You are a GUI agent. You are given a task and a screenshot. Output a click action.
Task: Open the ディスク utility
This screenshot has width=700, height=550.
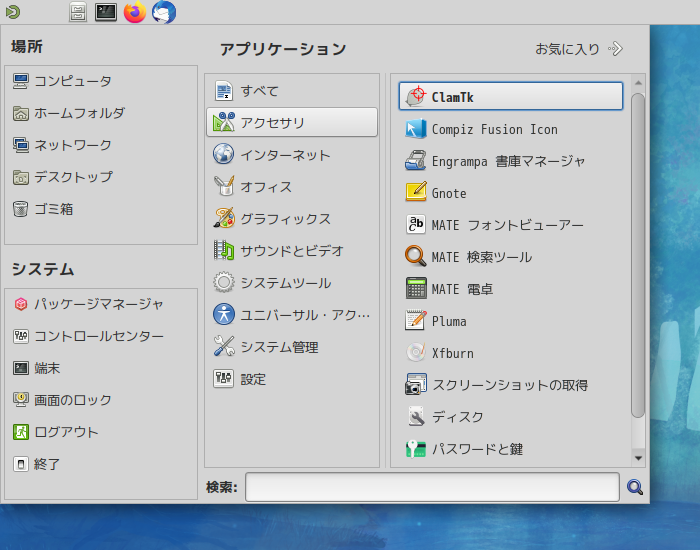pyautogui.click(x=511, y=417)
